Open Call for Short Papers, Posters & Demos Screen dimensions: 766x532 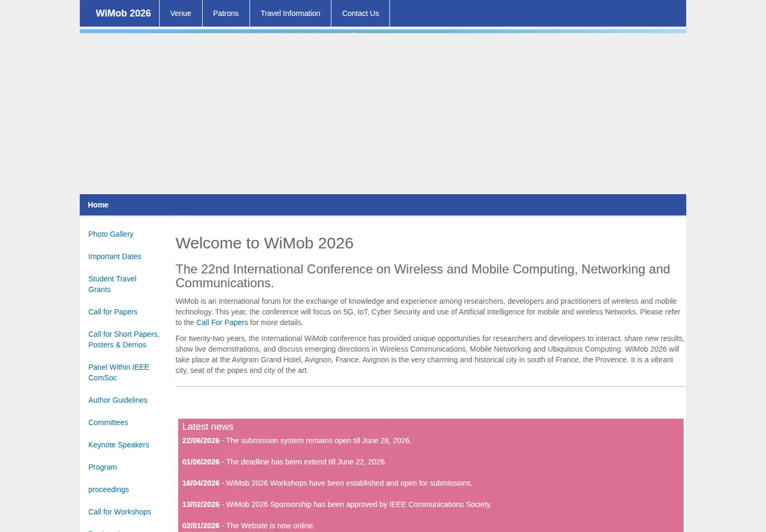point(124,339)
